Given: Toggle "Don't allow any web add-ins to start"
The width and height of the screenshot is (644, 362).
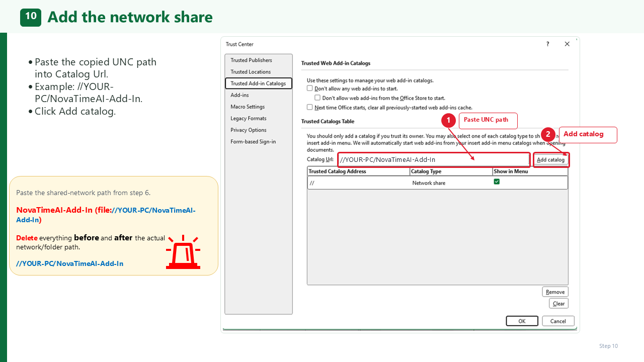Looking at the screenshot, I should (310, 88).
